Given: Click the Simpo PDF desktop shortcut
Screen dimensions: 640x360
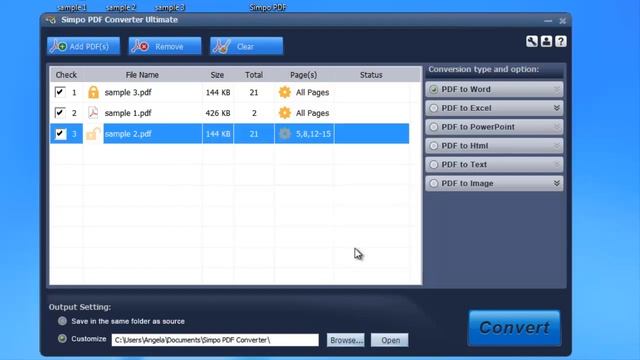Looking at the screenshot, I should point(268,7).
